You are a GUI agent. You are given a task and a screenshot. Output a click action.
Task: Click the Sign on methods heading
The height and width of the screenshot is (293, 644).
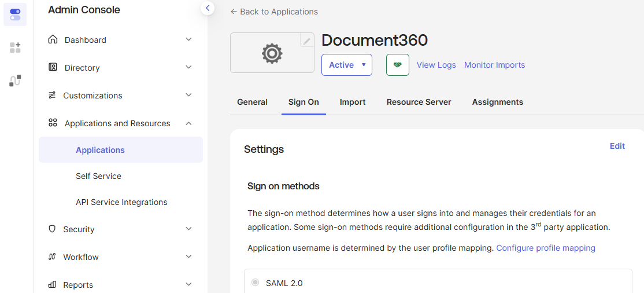[283, 186]
